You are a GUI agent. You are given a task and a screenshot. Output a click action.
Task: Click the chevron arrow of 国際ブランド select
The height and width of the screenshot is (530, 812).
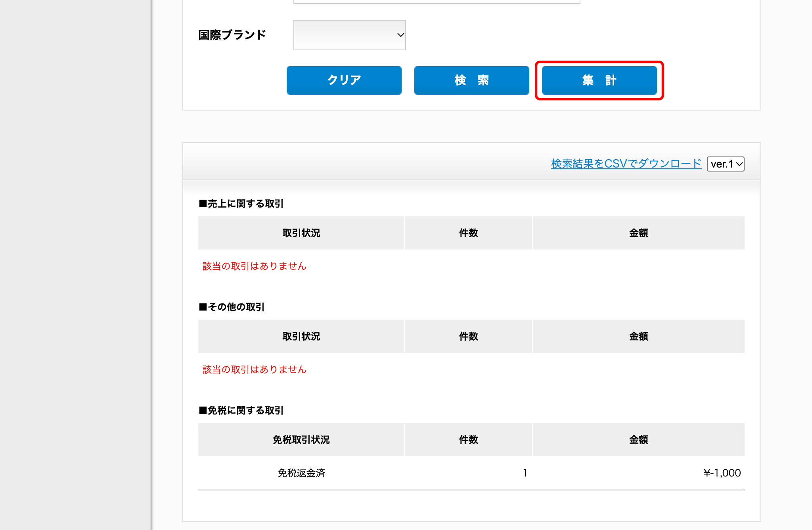(x=400, y=35)
